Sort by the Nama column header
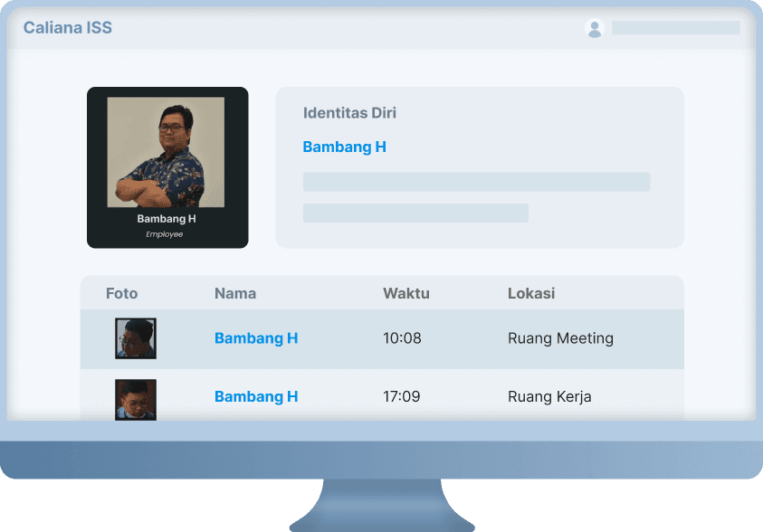763x532 pixels. tap(235, 293)
